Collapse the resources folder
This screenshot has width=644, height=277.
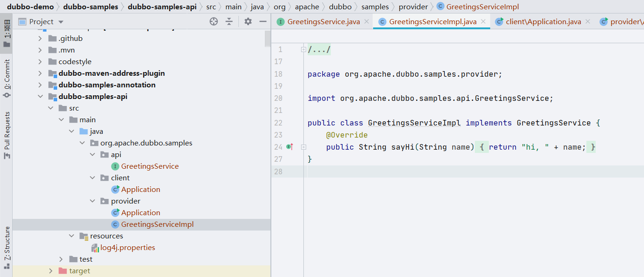72,236
